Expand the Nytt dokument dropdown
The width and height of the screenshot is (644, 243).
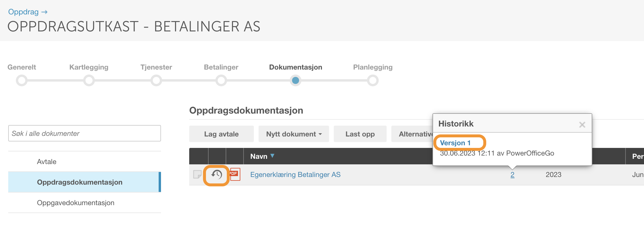294,134
